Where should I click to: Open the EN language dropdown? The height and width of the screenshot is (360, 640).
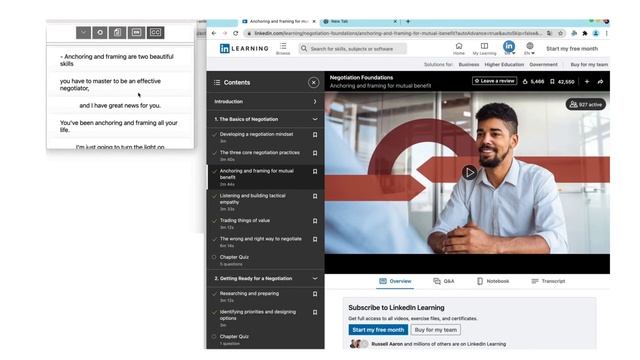529,48
